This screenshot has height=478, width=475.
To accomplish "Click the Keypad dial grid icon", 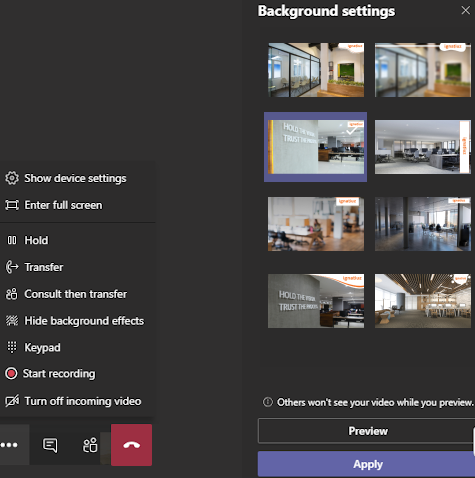I will 12,347.
